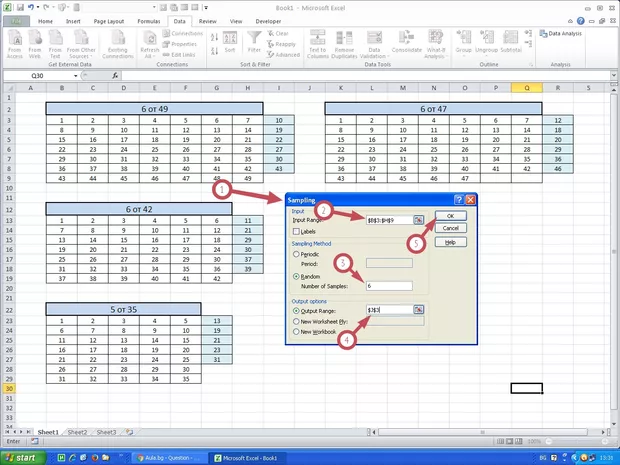Enable the Labels checkbox
The image size is (620, 465).
[x=296, y=232]
